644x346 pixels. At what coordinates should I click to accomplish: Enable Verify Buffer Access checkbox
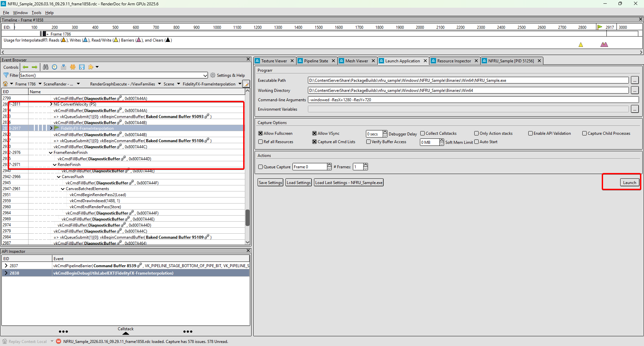368,142
